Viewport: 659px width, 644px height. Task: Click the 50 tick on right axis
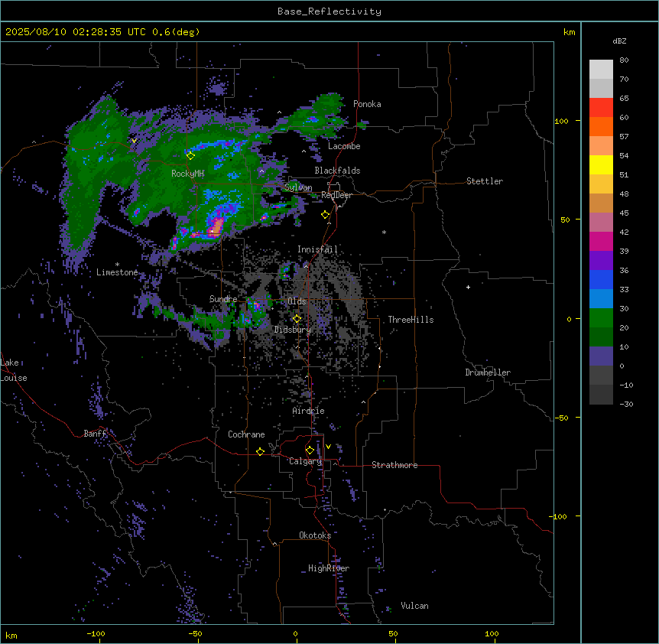[x=565, y=220]
